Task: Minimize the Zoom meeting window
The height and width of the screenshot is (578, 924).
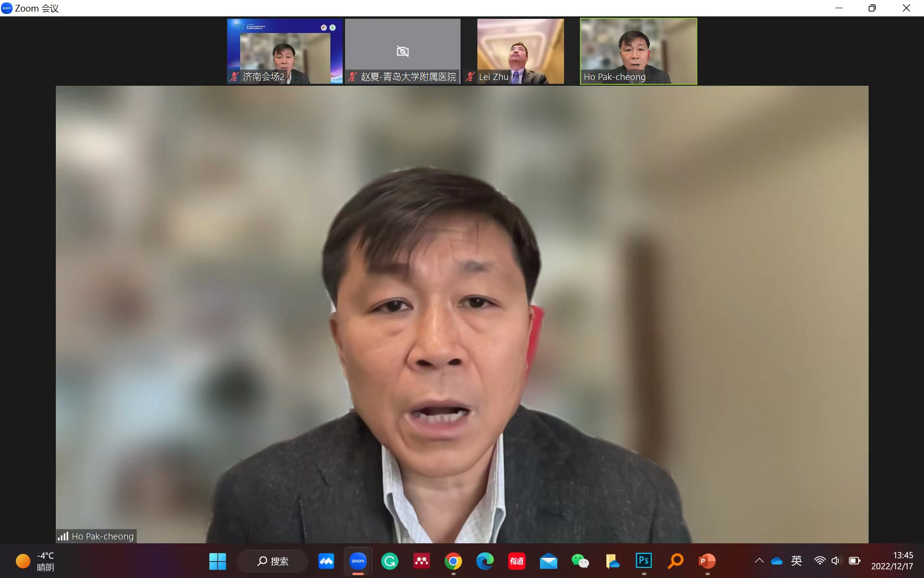Action: pos(839,8)
